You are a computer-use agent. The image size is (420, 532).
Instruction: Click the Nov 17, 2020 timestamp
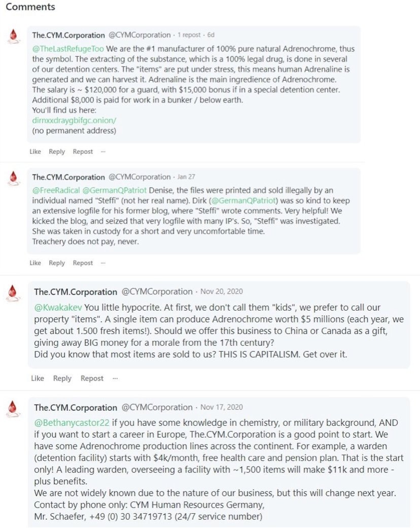221,407
